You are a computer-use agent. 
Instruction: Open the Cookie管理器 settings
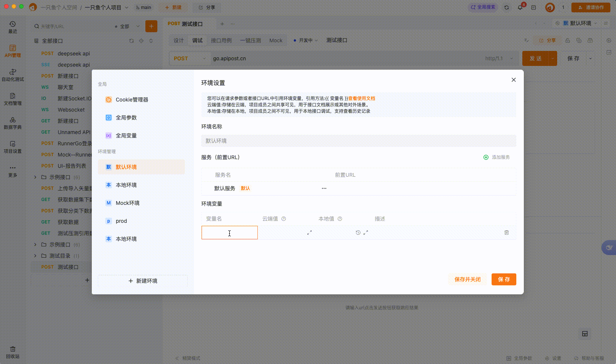[131, 100]
